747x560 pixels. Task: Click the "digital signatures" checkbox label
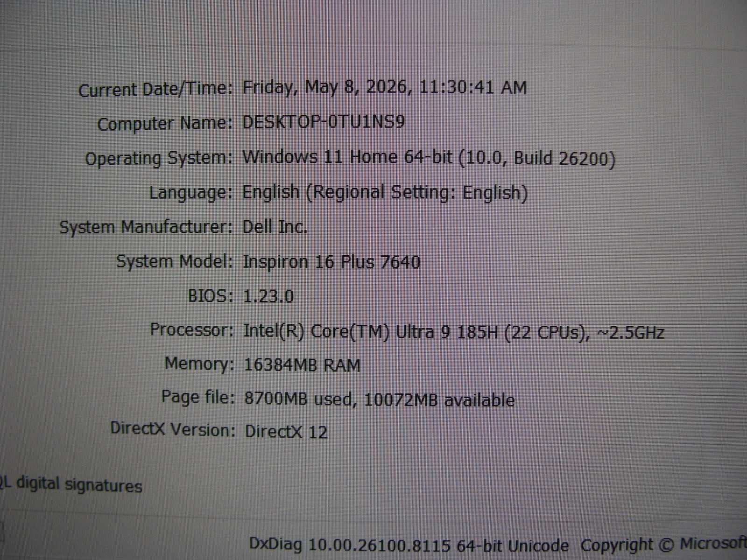[x=70, y=484]
